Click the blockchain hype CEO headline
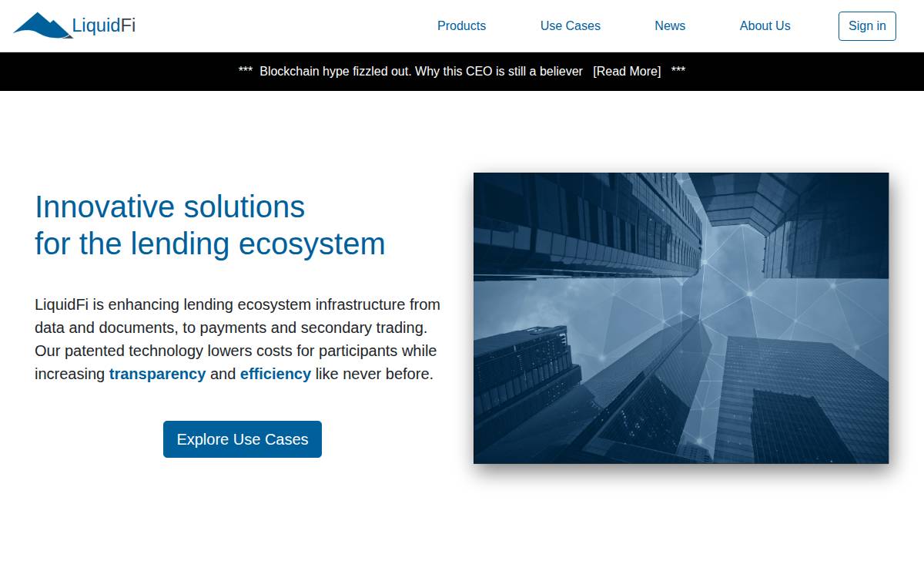This screenshot has height=578, width=924. point(421,71)
